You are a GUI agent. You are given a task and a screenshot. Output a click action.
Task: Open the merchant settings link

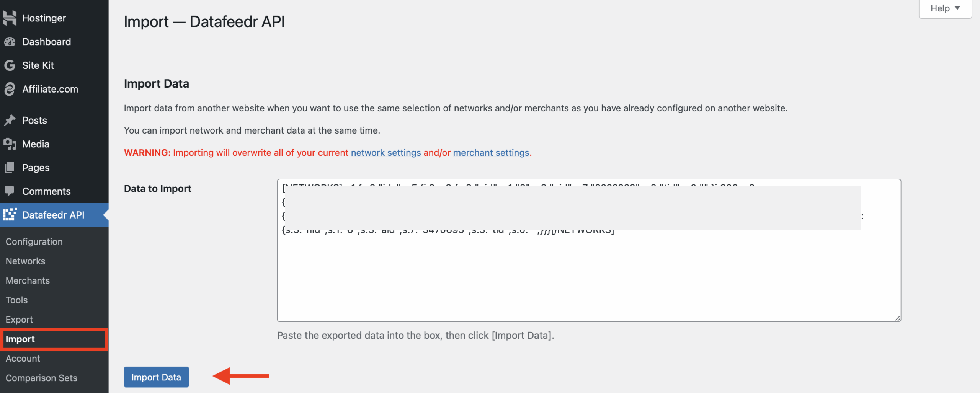(491, 153)
